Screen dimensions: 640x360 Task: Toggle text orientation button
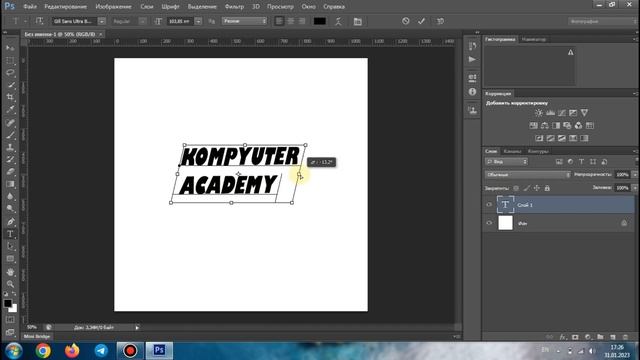39,21
